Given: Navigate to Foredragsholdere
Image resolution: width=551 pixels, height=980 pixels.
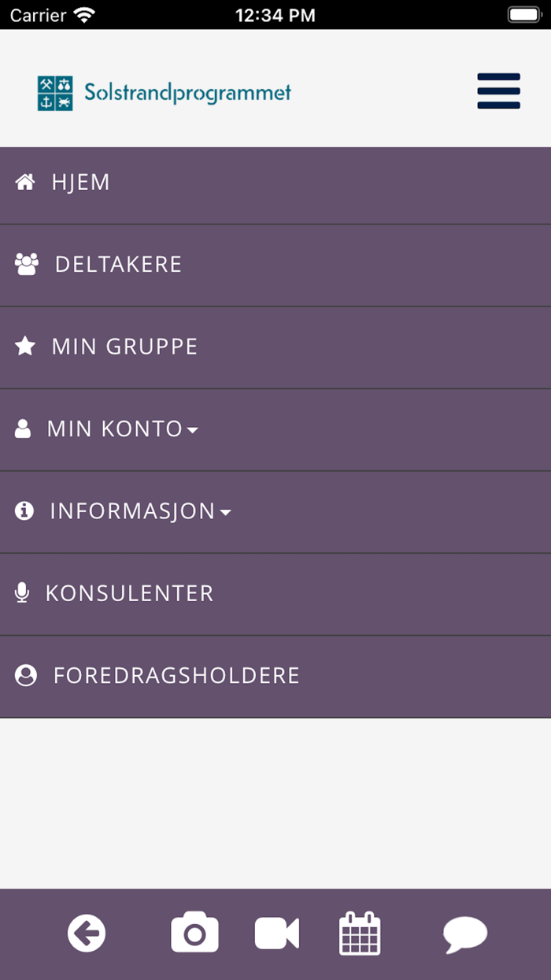Looking at the screenshot, I should point(176,676).
